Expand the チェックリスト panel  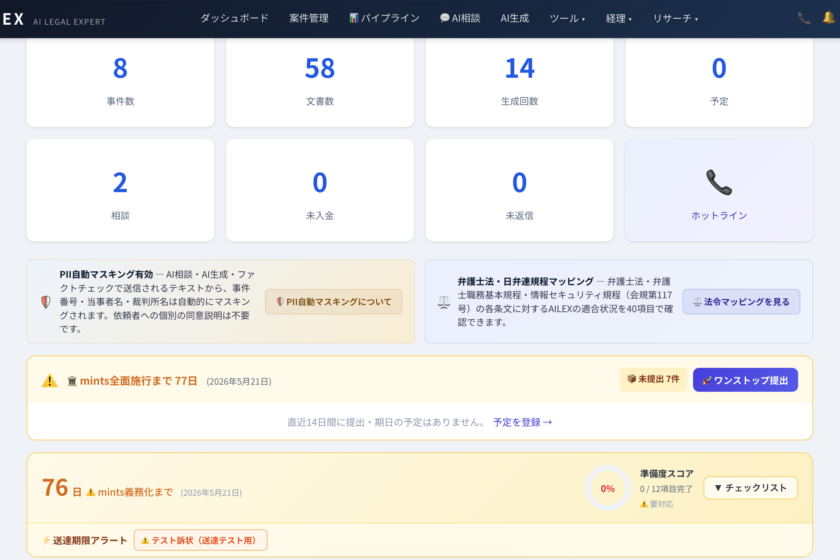750,488
